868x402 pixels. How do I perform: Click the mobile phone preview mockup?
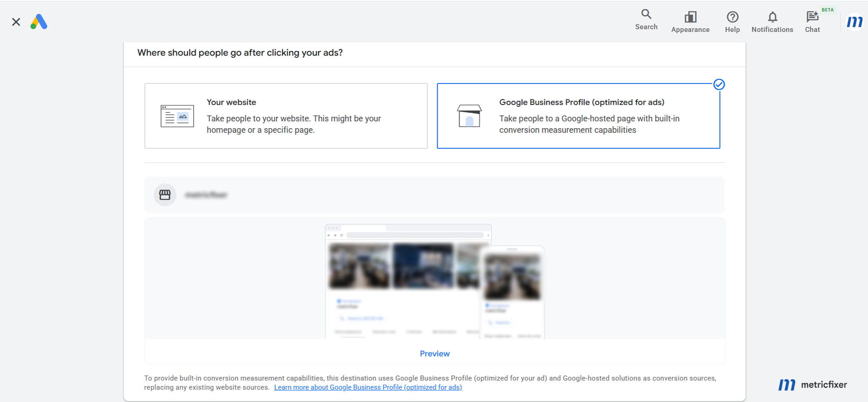pos(513,292)
